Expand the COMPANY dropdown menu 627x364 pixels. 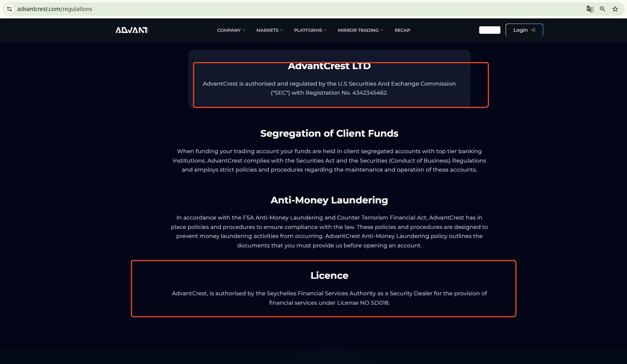(x=231, y=30)
